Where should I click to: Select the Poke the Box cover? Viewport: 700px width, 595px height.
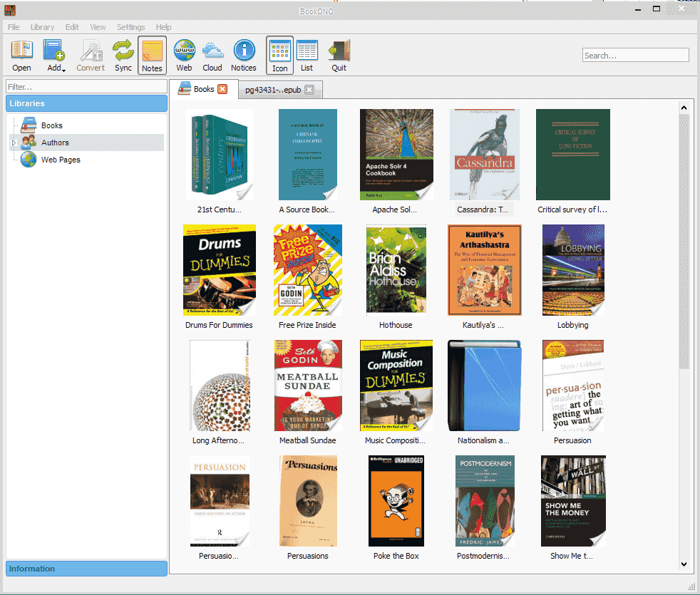(x=396, y=501)
